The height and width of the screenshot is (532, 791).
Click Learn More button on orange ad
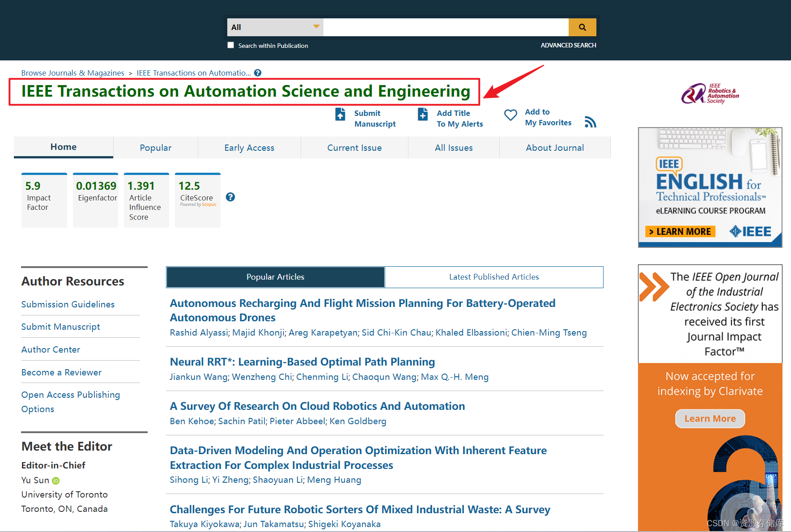[710, 419]
